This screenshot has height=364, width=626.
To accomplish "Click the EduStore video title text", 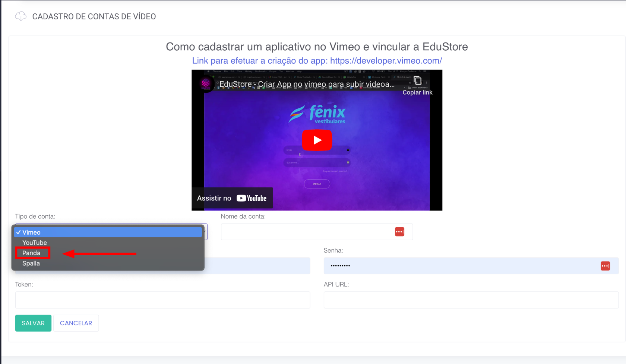I will point(307,84).
